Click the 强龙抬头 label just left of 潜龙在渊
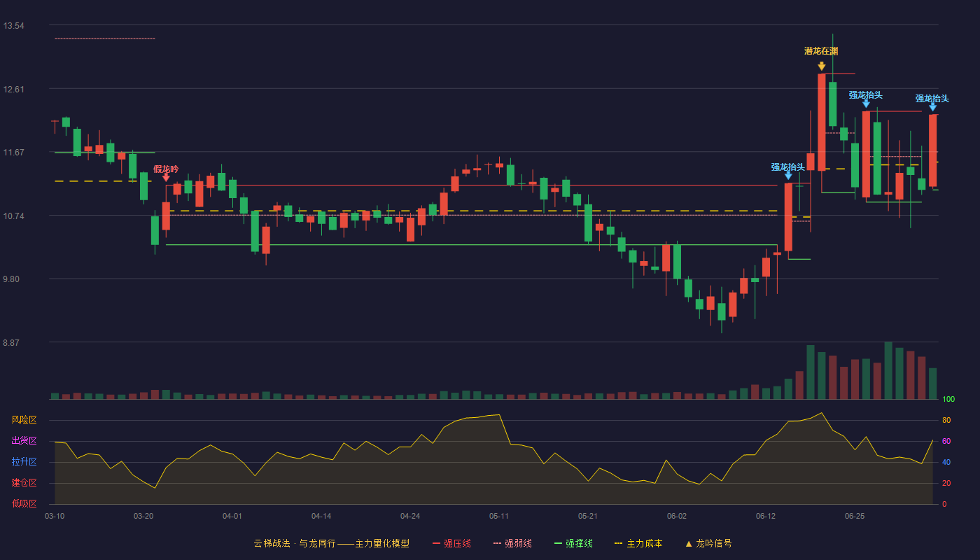 pos(788,167)
